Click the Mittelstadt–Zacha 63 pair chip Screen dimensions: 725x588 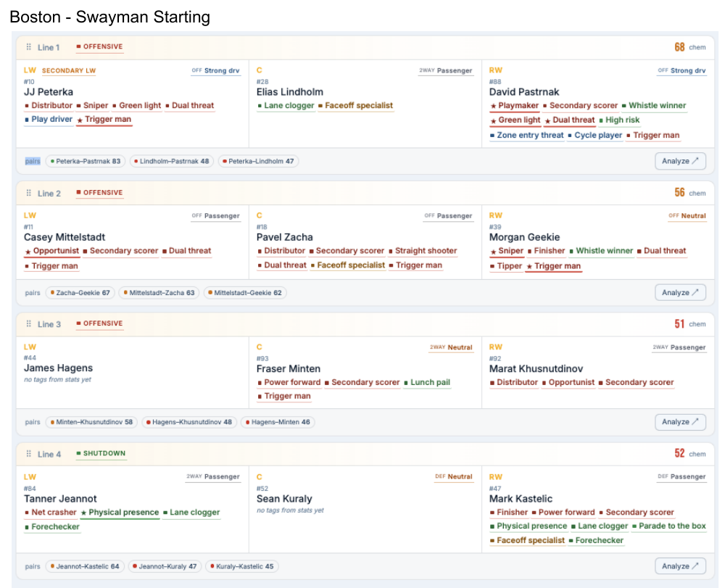[159, 293]
